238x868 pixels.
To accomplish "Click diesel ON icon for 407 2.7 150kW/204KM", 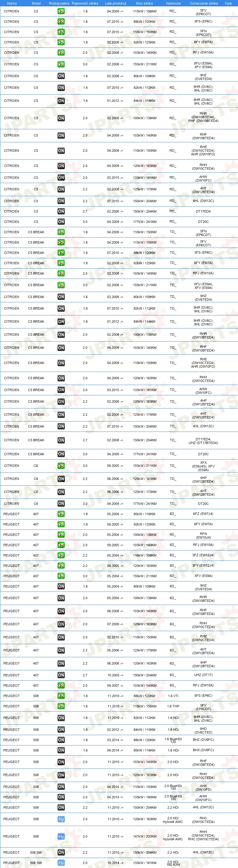I will [61, 675].
